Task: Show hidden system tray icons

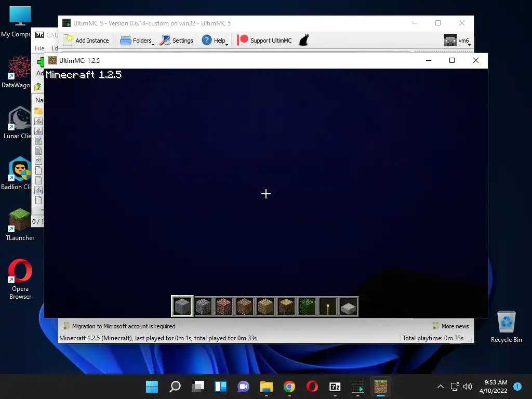Action: (x=441, y=387)
